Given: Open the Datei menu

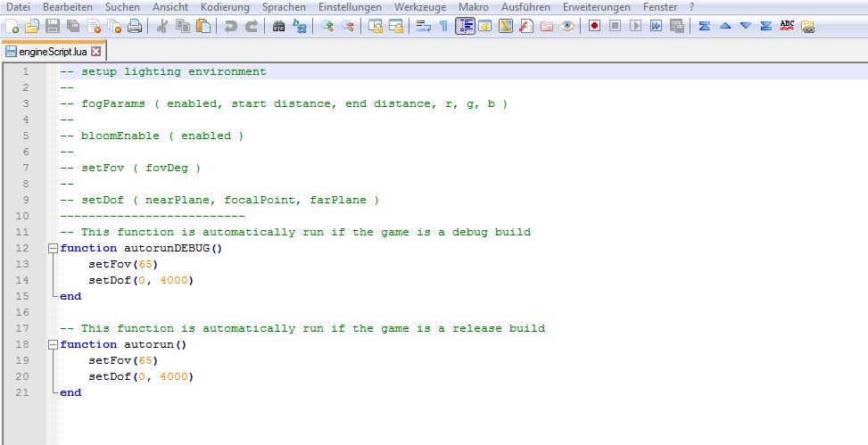Looking at the screenshot, I should click(18, 7).
